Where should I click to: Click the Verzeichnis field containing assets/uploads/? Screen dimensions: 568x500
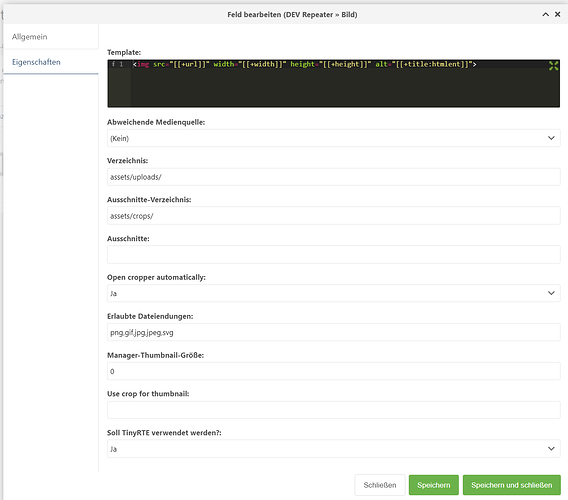pos(334,177)
